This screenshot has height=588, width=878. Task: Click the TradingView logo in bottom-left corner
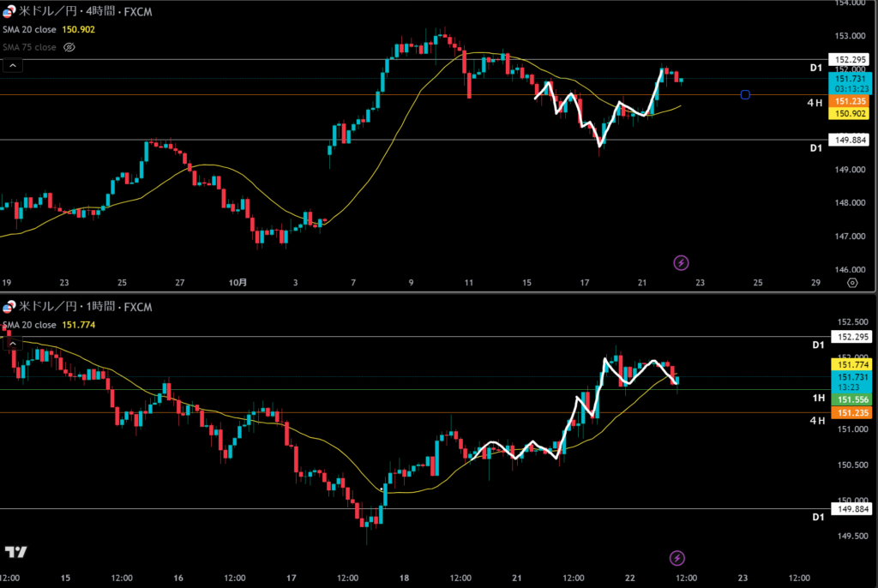coord(15,552)
